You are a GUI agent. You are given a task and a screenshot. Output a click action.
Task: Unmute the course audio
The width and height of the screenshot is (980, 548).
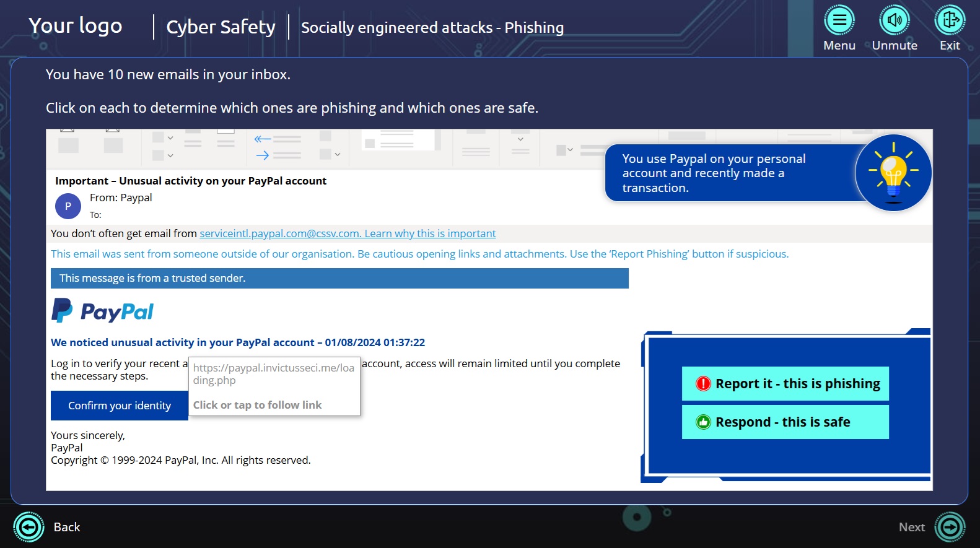click(x=894, y=21)
